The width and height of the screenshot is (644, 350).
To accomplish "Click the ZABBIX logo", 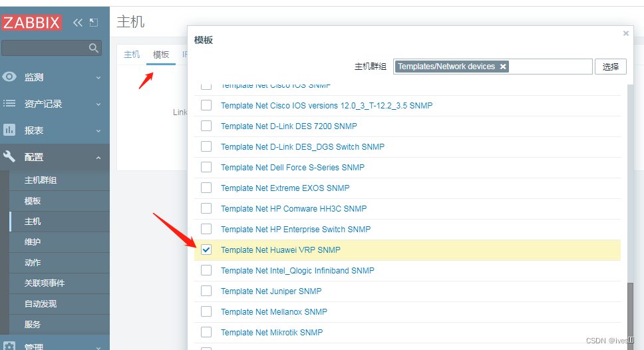I will pos(32,22).
